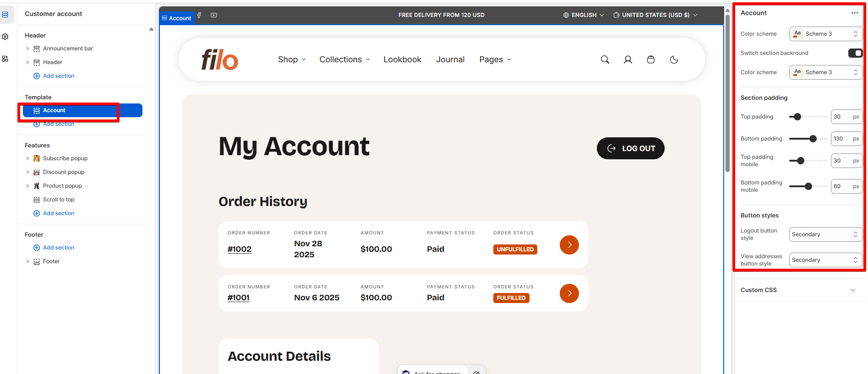Click the Account tag on preview
The height and width of the screenshot is (374, 868).
(x=177, y=18)
